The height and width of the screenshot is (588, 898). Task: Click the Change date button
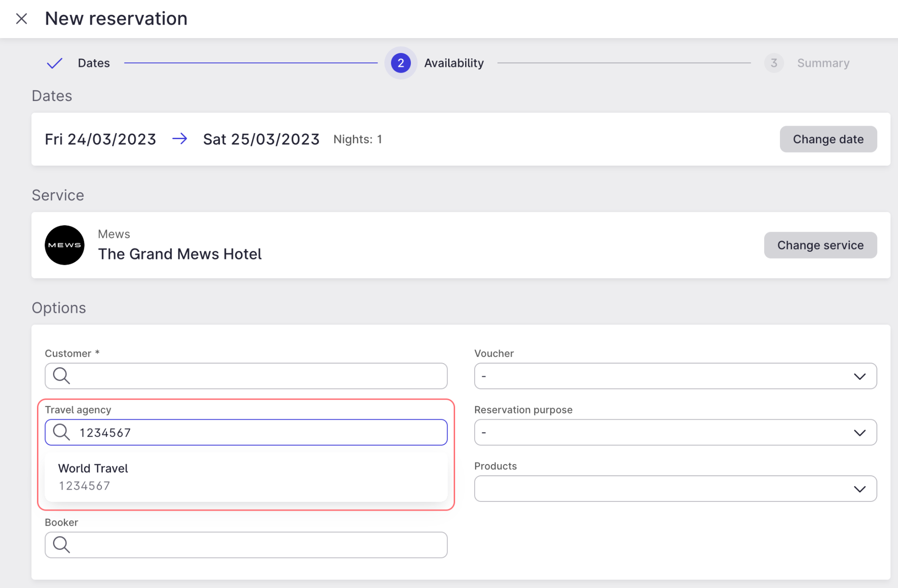(828, 139)
